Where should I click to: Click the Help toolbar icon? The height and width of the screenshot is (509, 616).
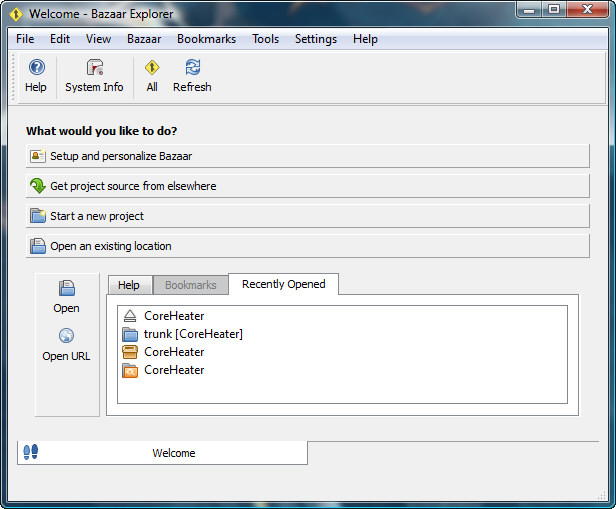pyautogui.click(x=36, y=68)
